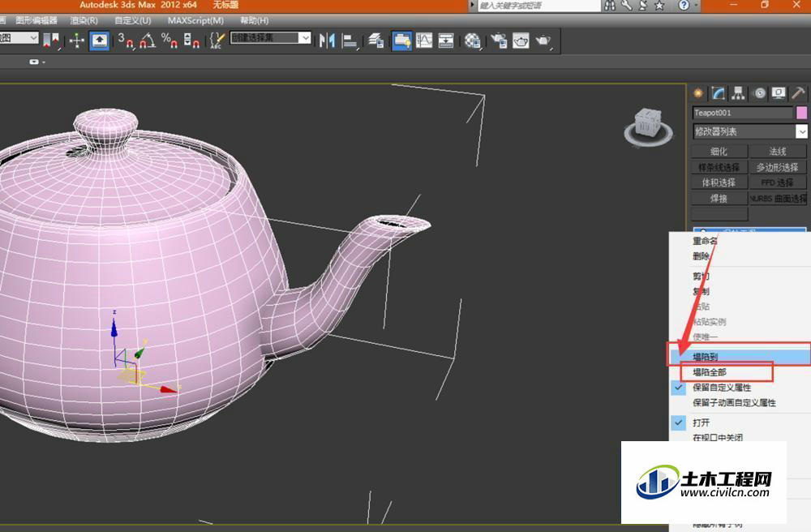Click the binoculars search icon
The height and width of the screenshot is (532, 811).
(611, 5)
